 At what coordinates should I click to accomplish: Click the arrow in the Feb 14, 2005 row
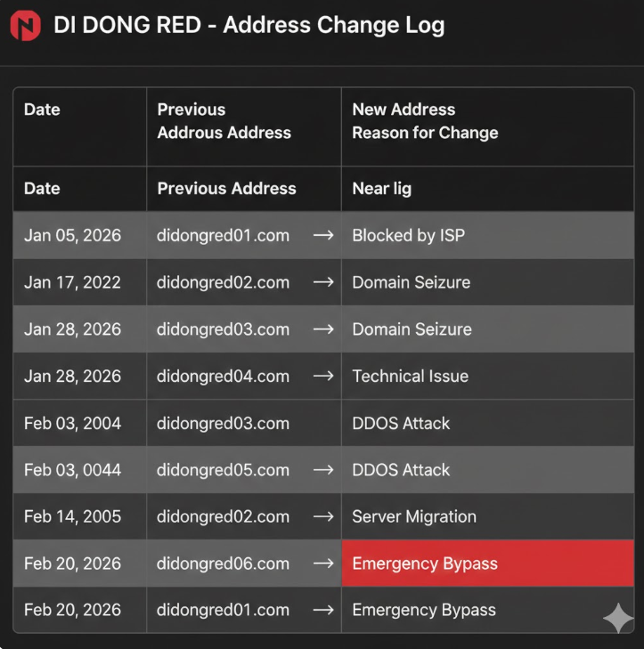point(323,516)
